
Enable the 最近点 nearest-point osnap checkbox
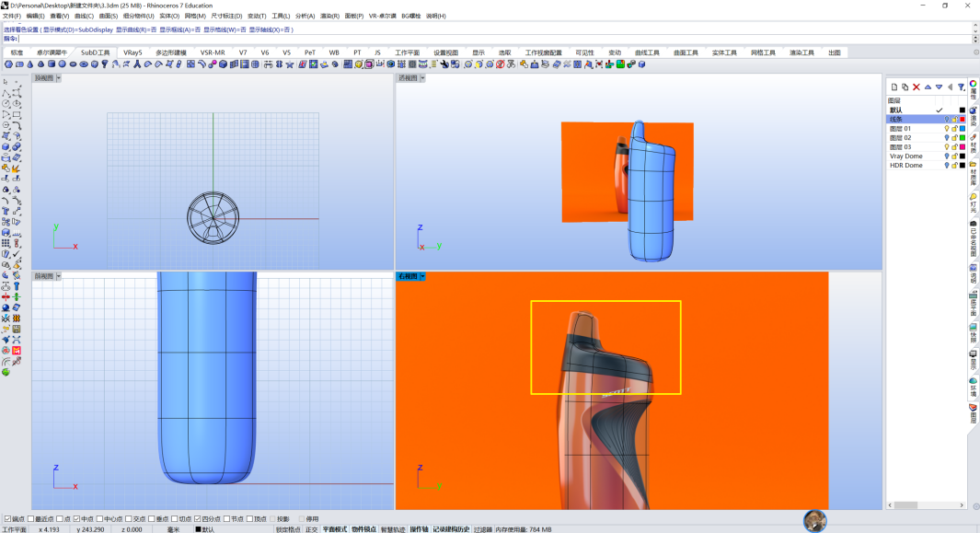(30, 519)
